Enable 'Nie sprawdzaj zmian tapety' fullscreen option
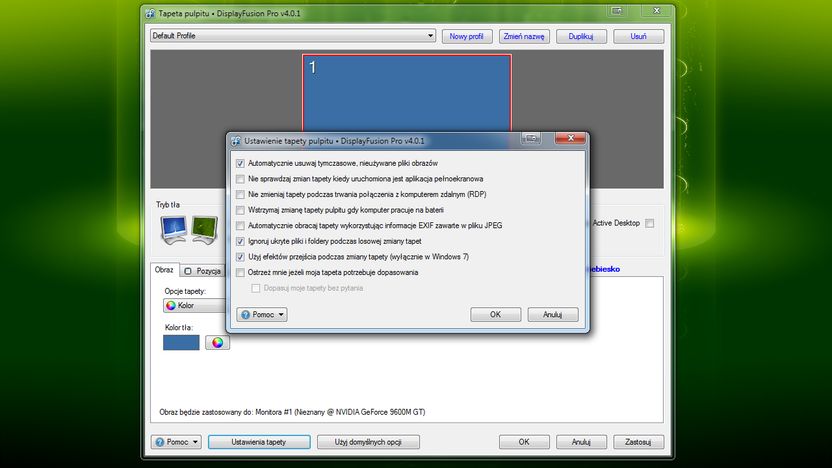Screen dimensions: 832x468 [x=240, y=179]
